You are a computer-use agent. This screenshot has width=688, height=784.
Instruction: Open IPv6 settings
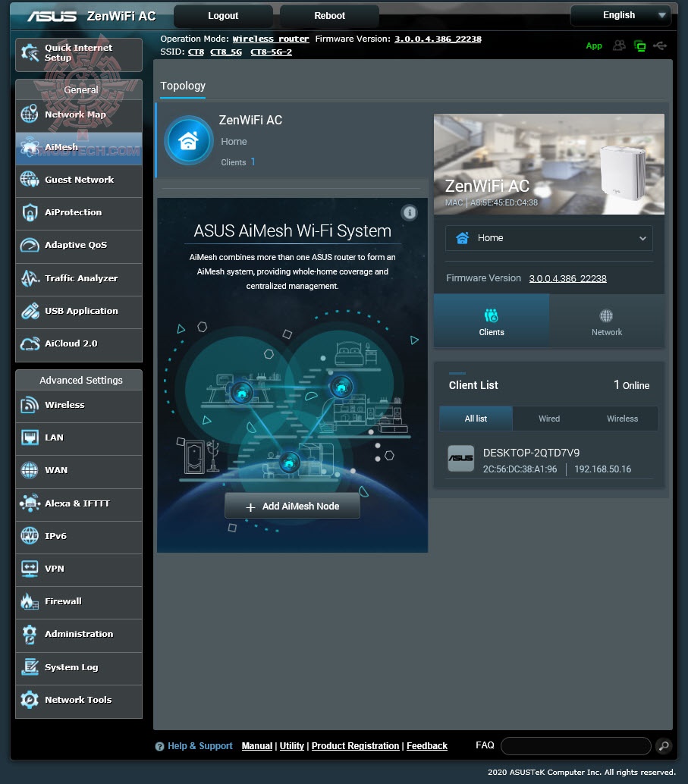(x=79, y=536)
